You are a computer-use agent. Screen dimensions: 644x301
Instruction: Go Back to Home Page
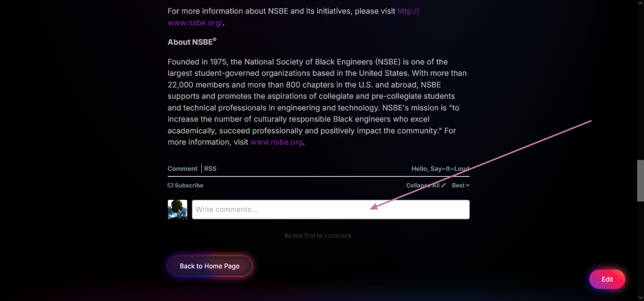209,266
